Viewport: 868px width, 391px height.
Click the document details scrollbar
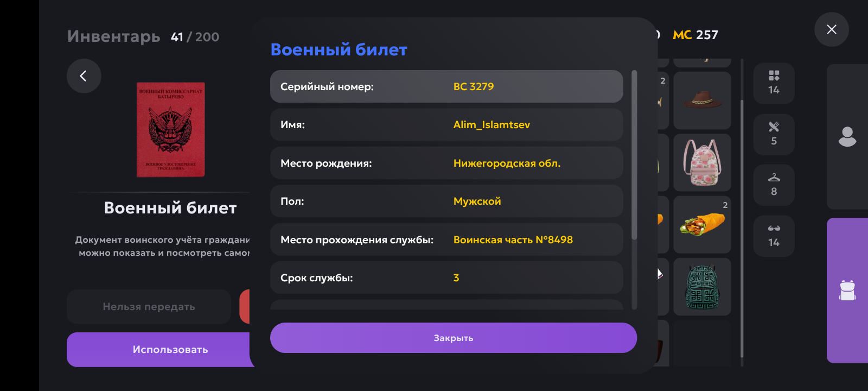[634, 155]
